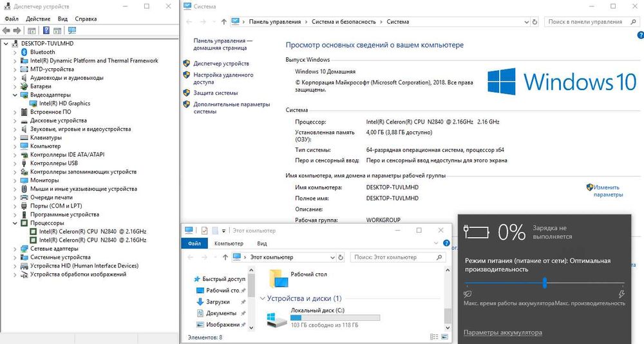Click the help question-mark icon in Device Manager toolbar

pos(46,30)
